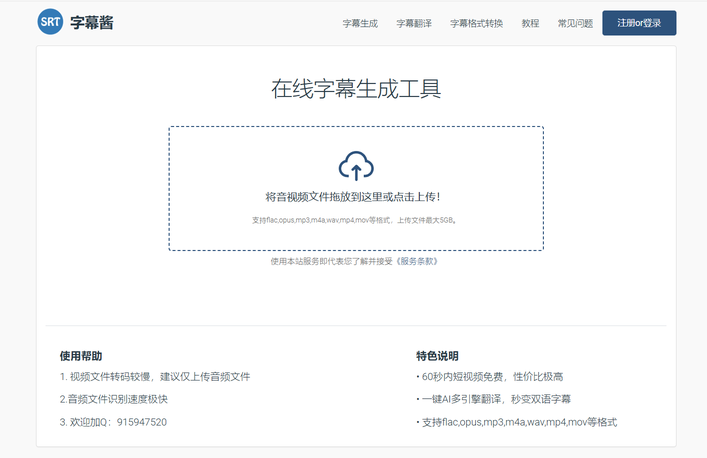
Task: Click the supported formats note under upload prompt
Action: pos(354,220)
